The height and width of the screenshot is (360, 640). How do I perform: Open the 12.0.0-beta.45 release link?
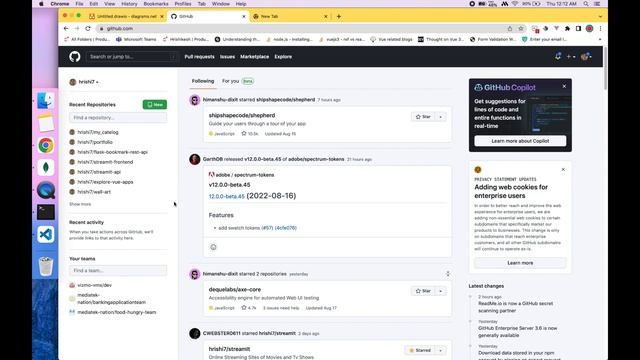pos(227,196)
